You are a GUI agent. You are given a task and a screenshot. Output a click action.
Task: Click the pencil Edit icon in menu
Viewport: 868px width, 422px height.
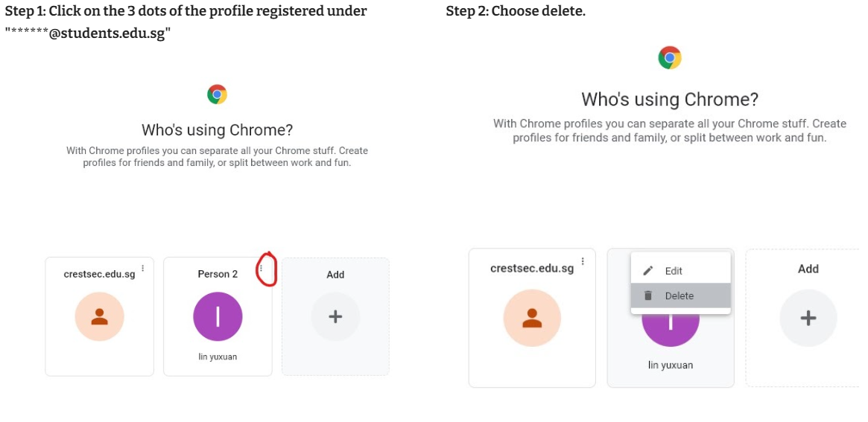point(648,271)
